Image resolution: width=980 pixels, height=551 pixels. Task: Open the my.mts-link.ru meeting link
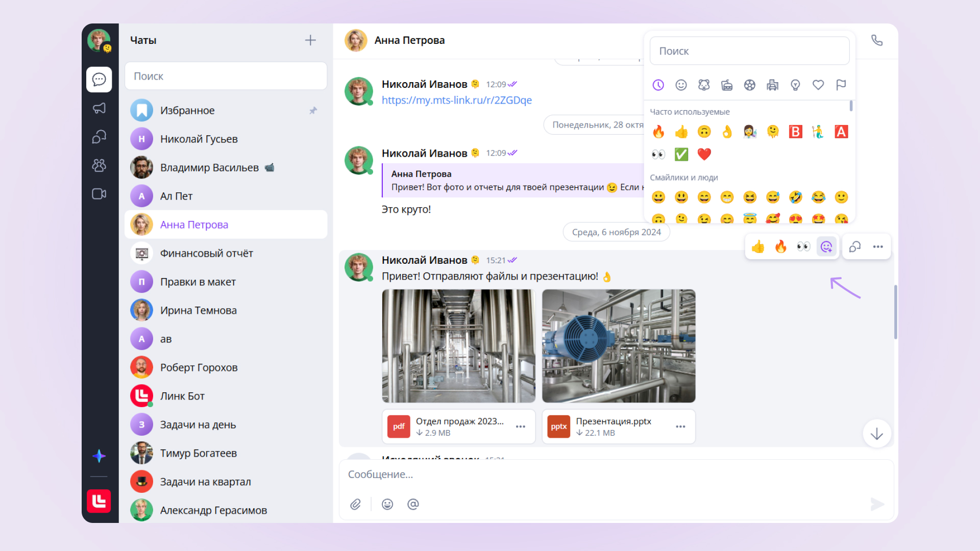[456, 100]
